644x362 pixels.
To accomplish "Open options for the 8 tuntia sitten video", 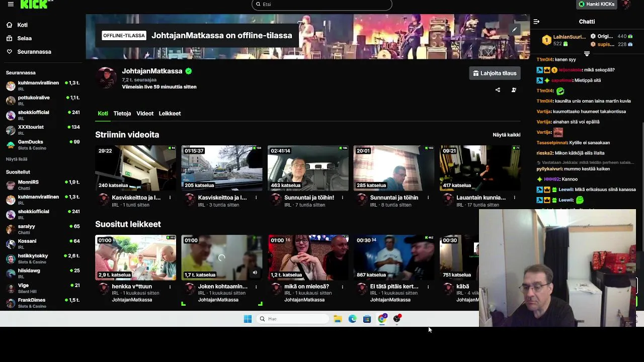I will tap(428, 198).
